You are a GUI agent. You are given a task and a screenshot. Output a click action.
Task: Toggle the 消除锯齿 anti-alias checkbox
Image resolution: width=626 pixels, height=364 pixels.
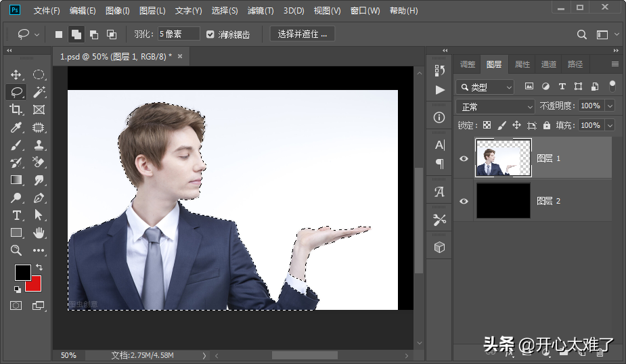[210, 35]
